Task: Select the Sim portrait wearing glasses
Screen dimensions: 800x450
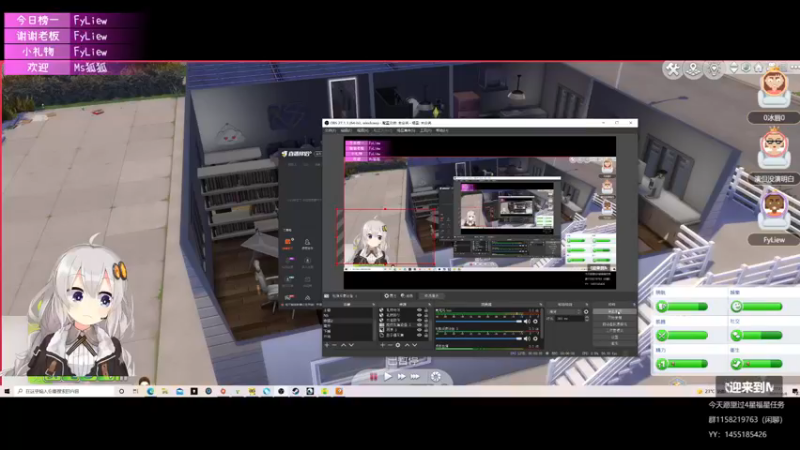Action: click(x=774, y=148)
